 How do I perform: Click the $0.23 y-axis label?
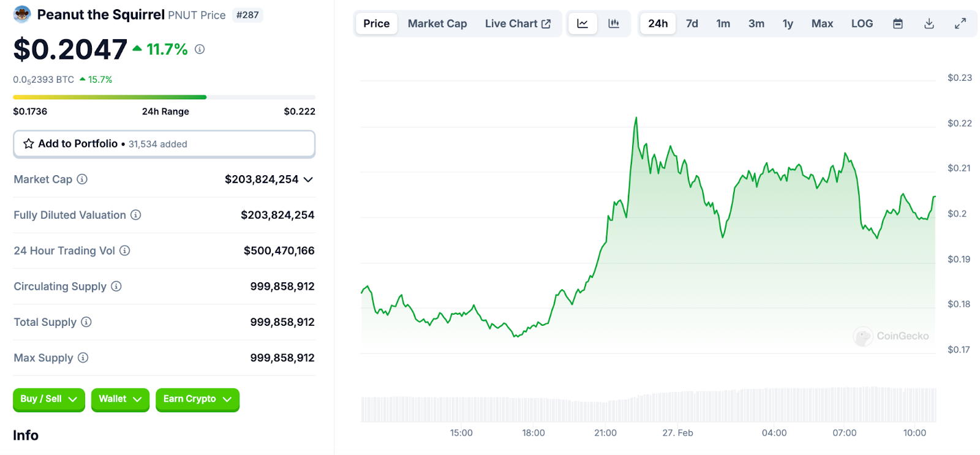(x=959, y=78)
